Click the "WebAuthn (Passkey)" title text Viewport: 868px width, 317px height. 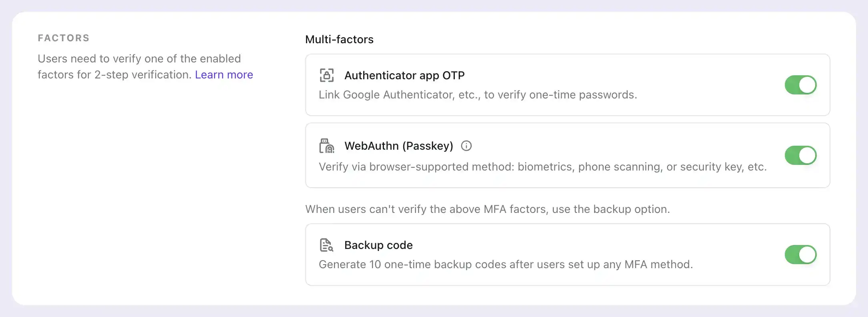coord(399,146)
